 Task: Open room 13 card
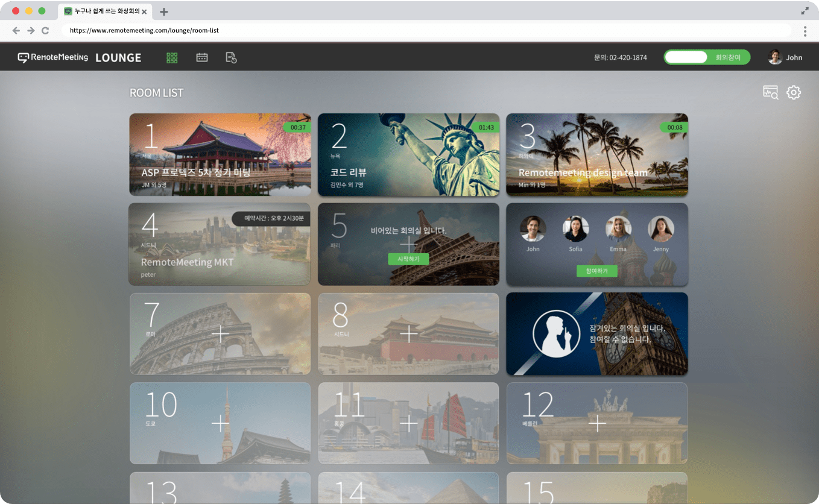coord(220,488)
